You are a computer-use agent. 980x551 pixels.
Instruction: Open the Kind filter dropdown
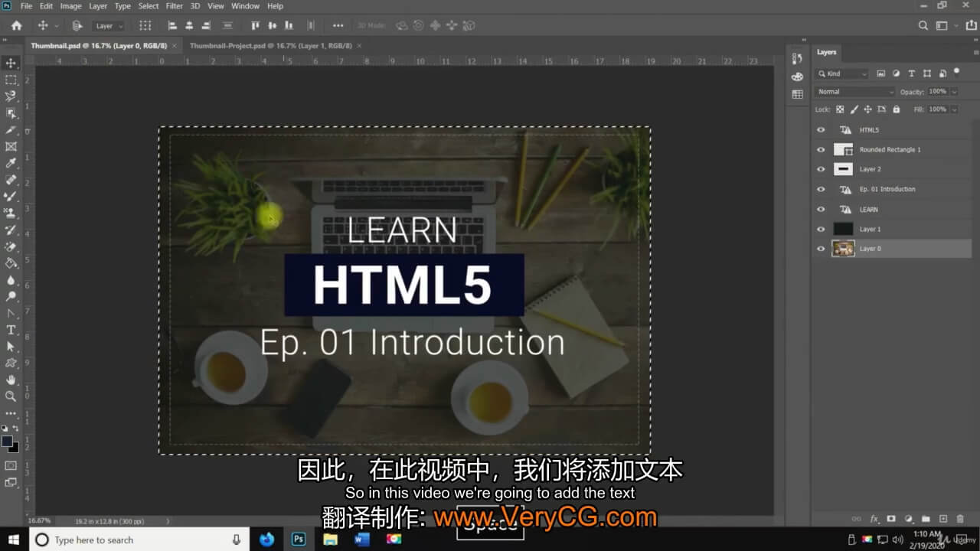[842, 73]
